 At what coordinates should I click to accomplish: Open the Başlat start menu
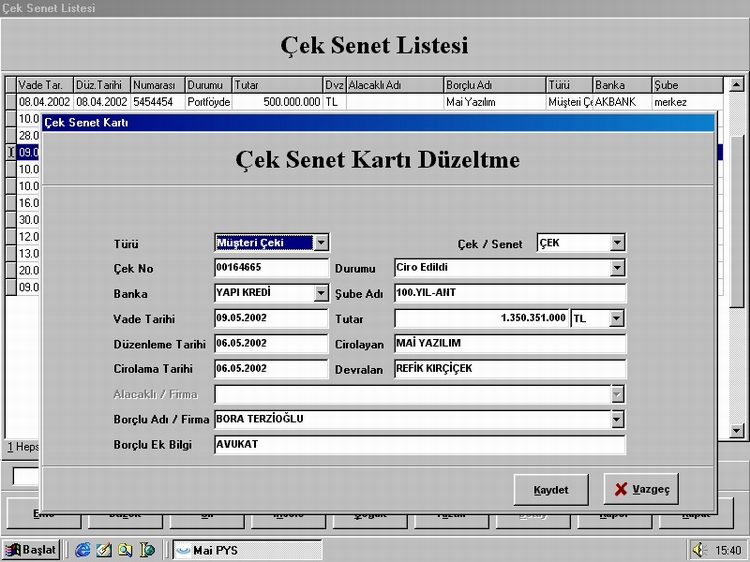pyautogui.click(x=31, y=550)
